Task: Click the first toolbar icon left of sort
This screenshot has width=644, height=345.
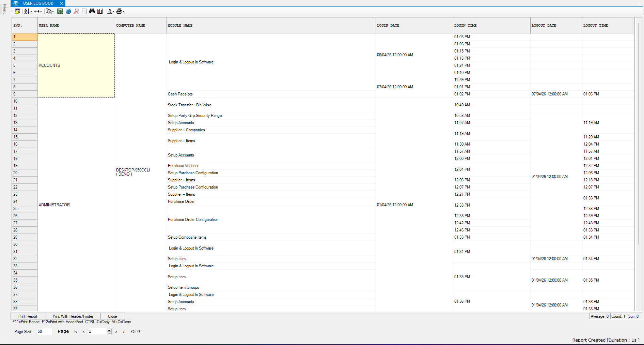Action: click(17, 11)
